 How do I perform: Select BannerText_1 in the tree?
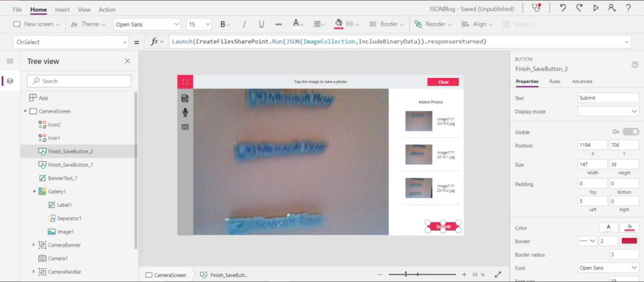pyautogui.click(x=62, y=178)
